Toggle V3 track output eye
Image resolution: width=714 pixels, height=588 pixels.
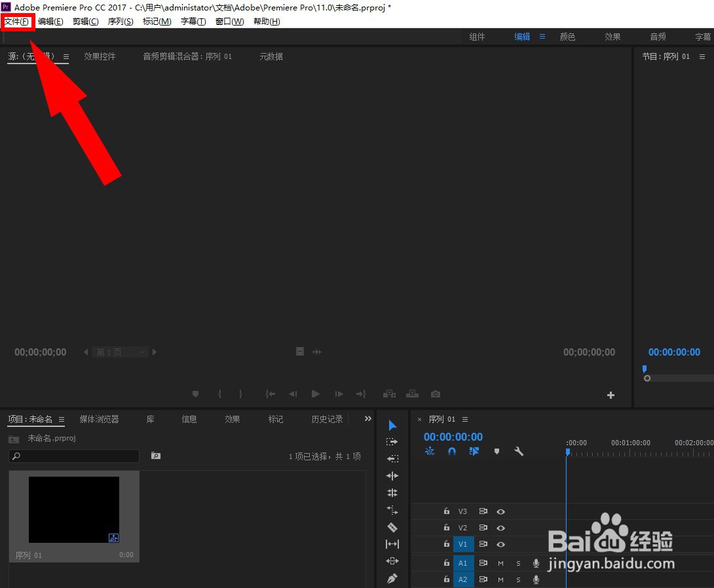[501, 511]
